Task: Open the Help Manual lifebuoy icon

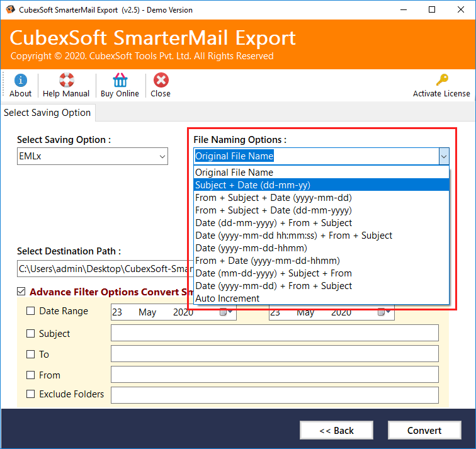Action: tap(67, 80)
